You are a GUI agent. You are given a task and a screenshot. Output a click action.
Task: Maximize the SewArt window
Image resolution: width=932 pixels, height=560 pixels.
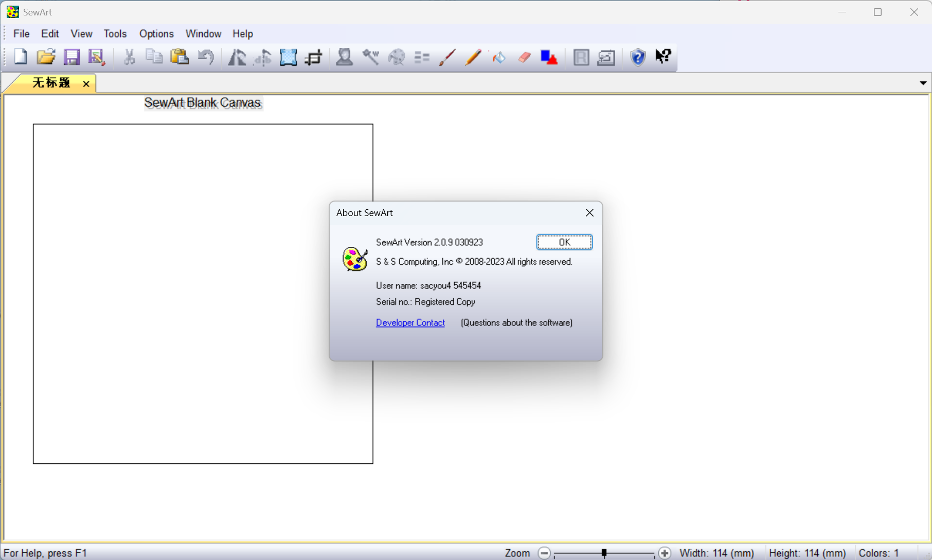[878, 12]
